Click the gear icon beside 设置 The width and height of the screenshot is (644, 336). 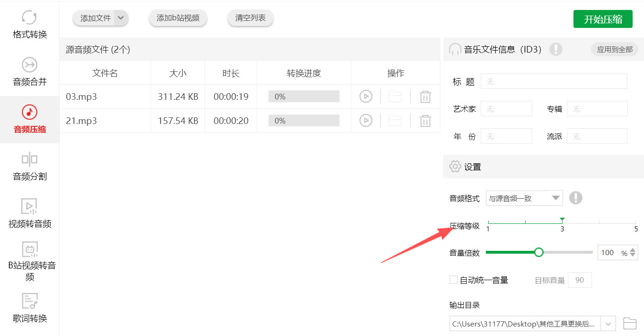click(x=455, y=167)
